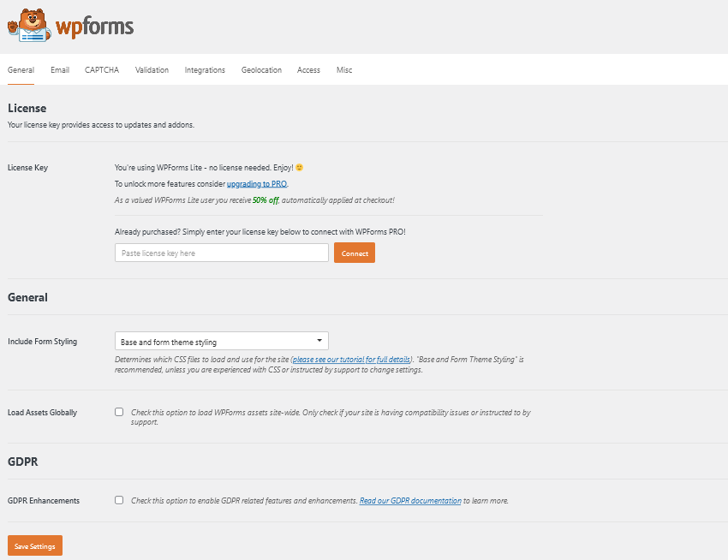Open the Geolocation tab

261,69
